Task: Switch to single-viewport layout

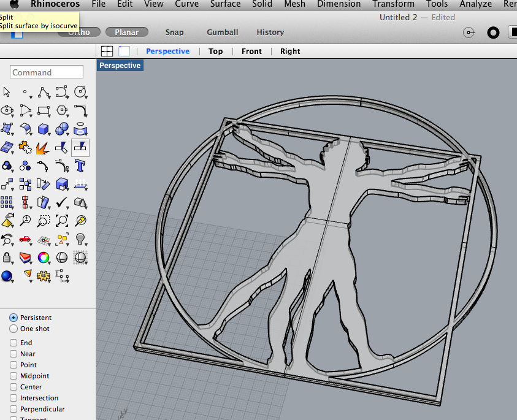Action: click(124, 51)
